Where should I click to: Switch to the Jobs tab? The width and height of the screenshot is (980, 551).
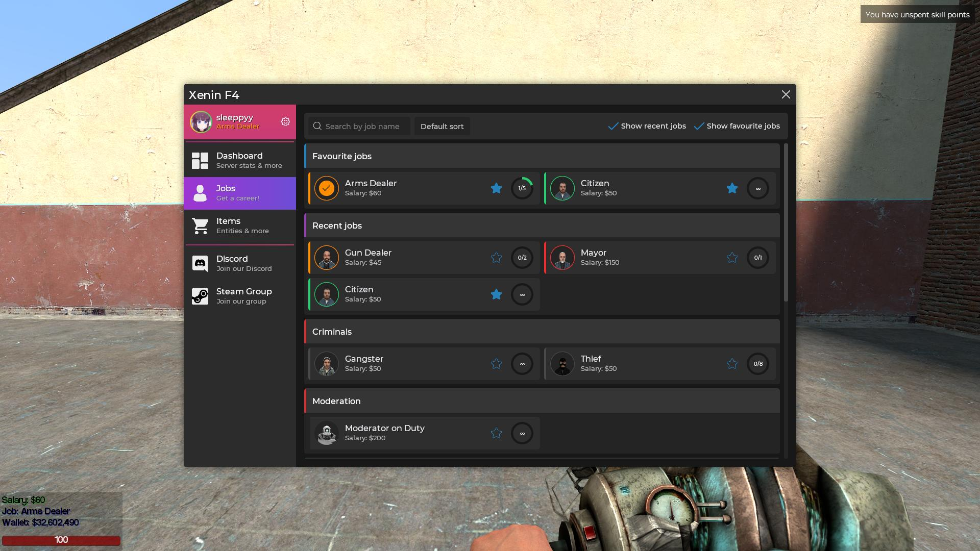pos(240,193)
